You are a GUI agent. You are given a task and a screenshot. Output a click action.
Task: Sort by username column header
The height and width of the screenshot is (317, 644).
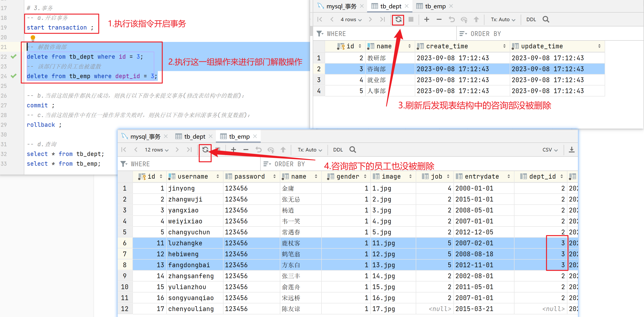click(195, 176)
